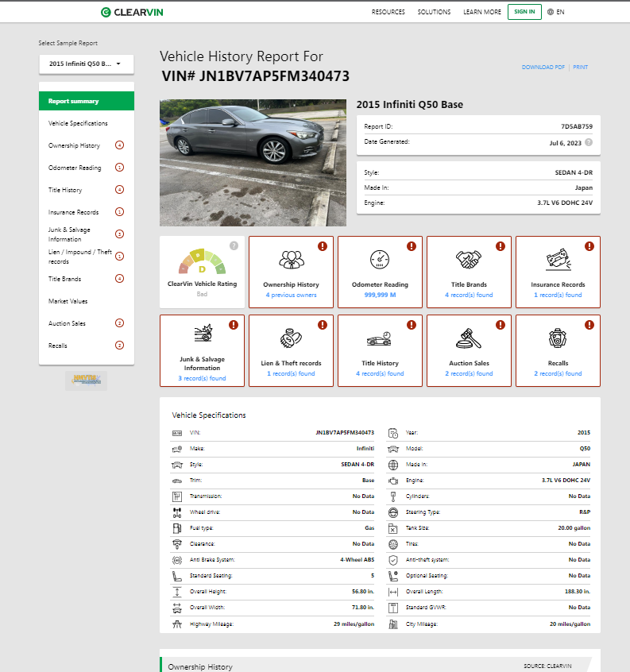Click the Steering Type wheel icon

point(393,512)
